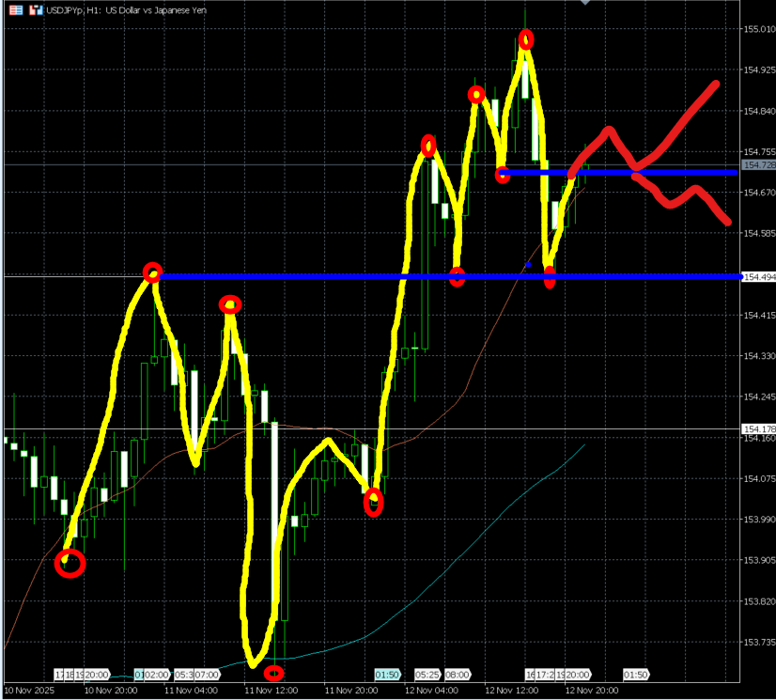Click the red circle at the leftmost swing low
Image resolution: width=776 pixels, height=700 pixels.
70,563
